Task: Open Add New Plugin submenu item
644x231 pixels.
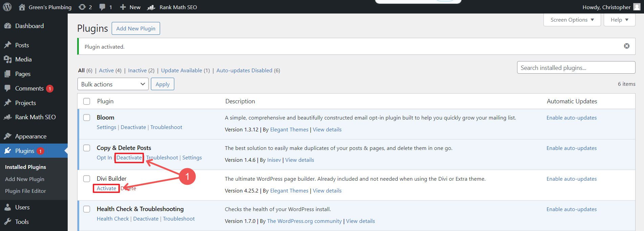Action: [25, 179]
